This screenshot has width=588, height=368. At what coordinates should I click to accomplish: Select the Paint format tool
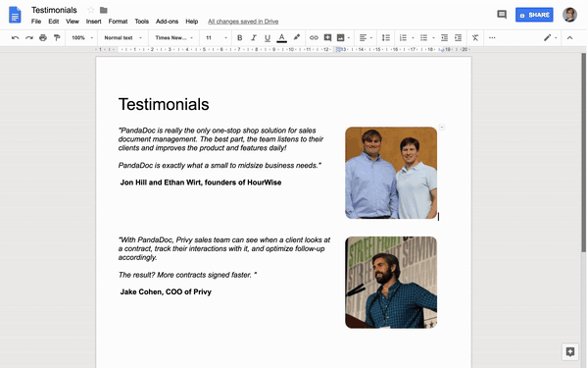point(57,38)
